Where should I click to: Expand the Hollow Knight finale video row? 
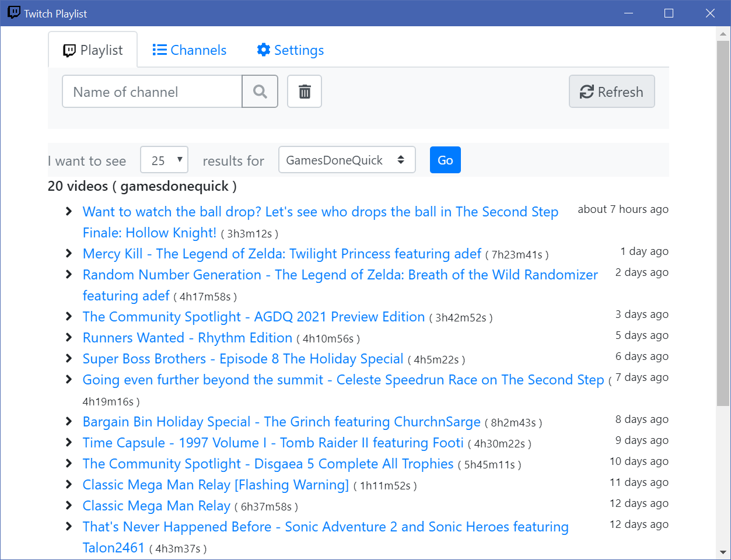click(69, 212)
